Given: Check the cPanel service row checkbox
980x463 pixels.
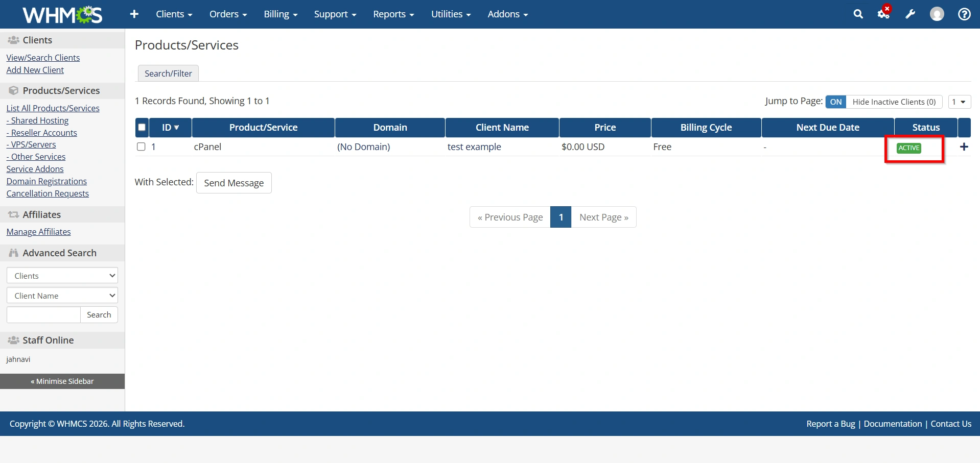Looking at the screenshot, I should coord(141,147).
